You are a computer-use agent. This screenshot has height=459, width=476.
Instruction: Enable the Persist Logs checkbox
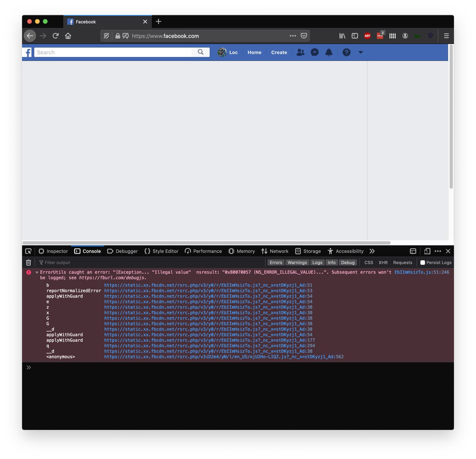click(423, 262)
